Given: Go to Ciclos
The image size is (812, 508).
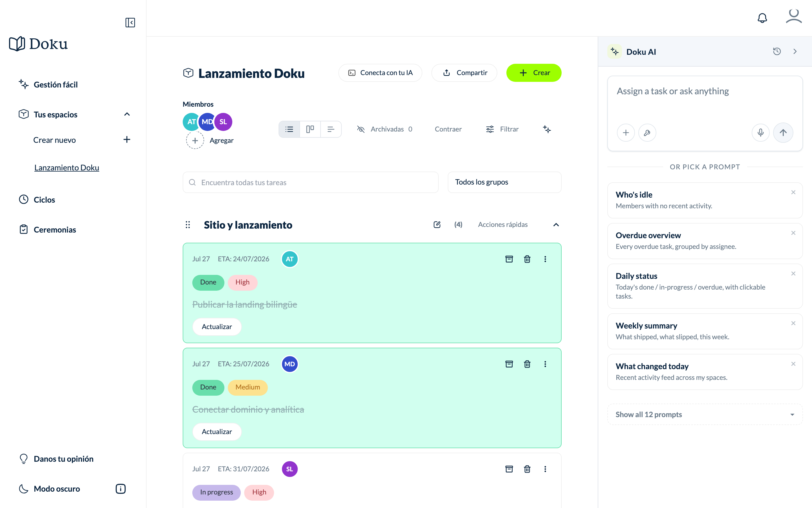Looking at the screenshot, I should click(x=37, y=200).
